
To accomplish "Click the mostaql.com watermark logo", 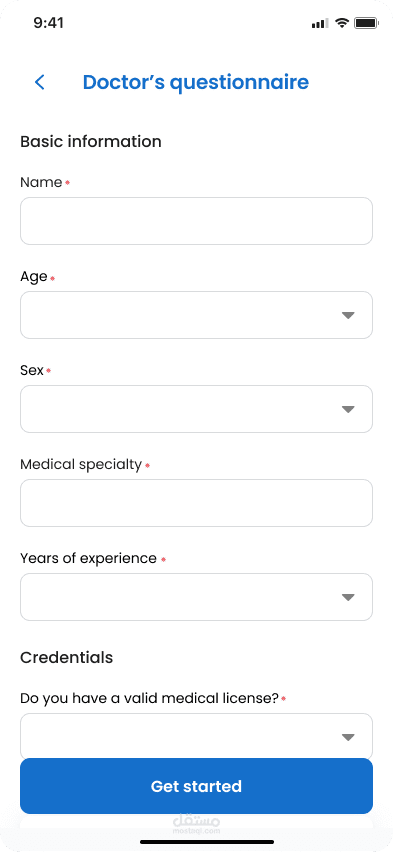I will [196, 824].
